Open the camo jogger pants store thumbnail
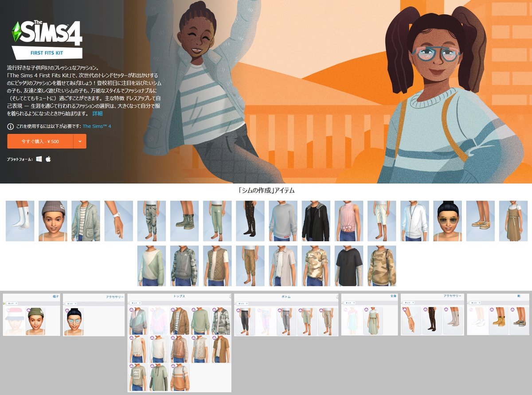Image resolution: width=532 pixels, height=395 pixels. click(151, 221)
